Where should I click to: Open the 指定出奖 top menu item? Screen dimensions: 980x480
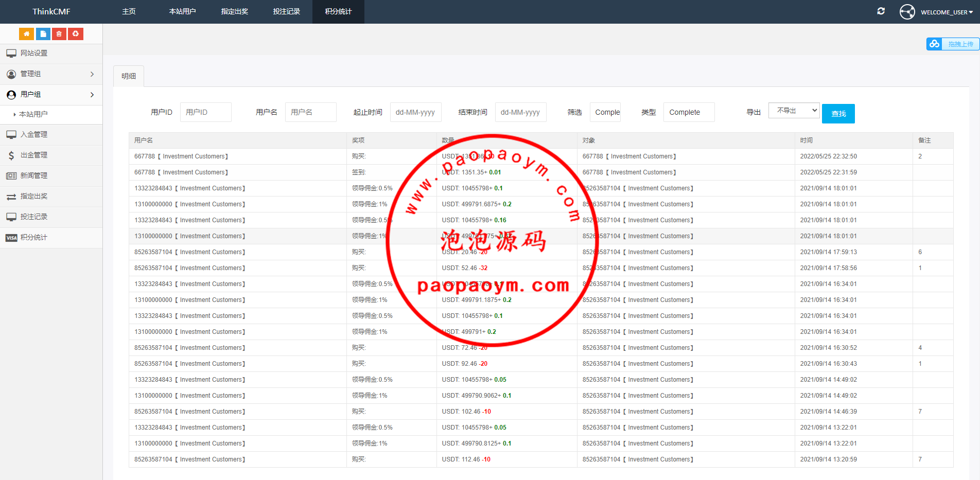click(x=234, y=11)
